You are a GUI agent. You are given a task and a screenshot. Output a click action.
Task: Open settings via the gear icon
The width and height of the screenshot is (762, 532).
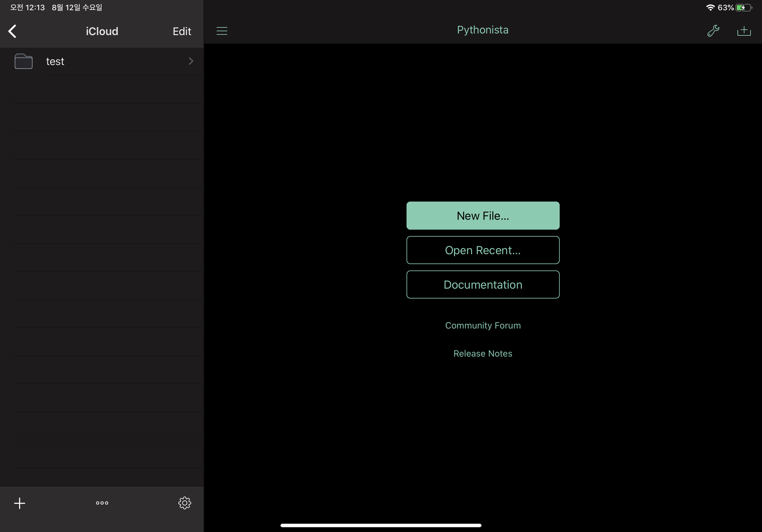(184, 503)
